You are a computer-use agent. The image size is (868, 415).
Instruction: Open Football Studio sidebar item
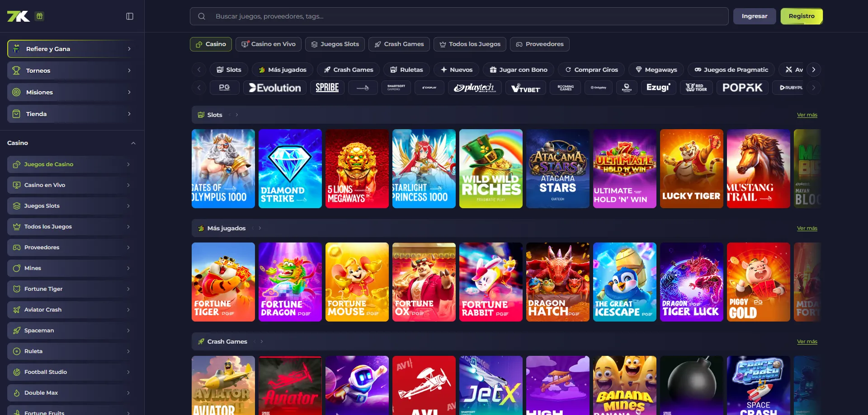click(x=71, y=372)
